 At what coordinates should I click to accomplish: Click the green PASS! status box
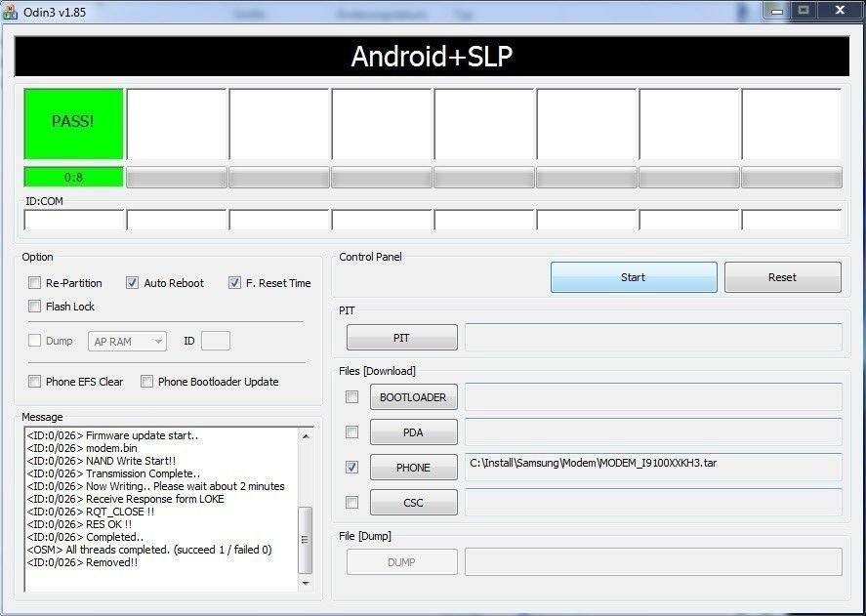click(x=73, y=124)
